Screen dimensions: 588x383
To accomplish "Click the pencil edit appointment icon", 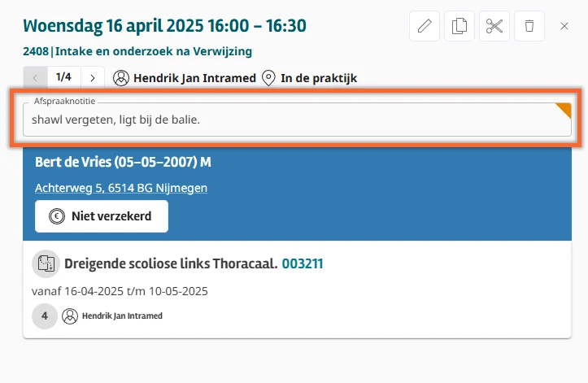I will 425,26.
